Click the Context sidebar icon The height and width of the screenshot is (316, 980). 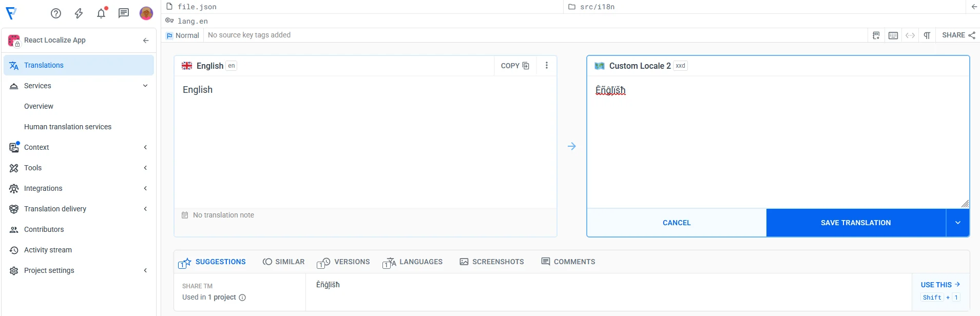pyautogui.click(x=14, y=147)
